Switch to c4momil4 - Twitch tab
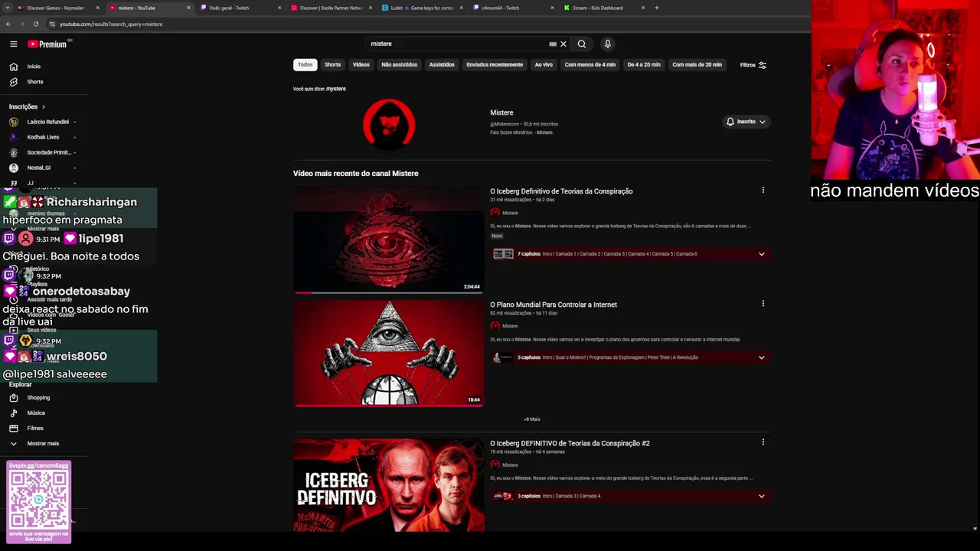Image resolution: width=980 pixels, height=551 pixels. [513, 8]
